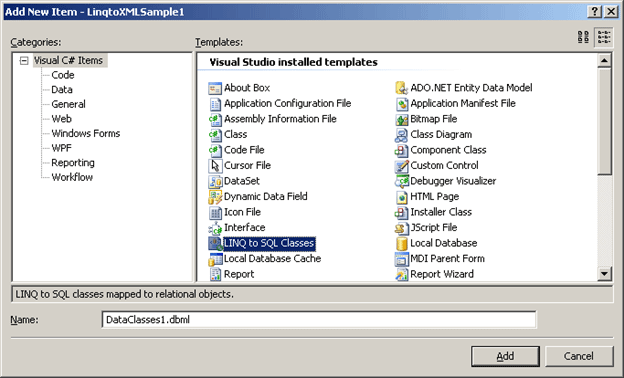Select the About Box template icon
The height and width of the screenshot is (378, 624).
coord(215,88)
